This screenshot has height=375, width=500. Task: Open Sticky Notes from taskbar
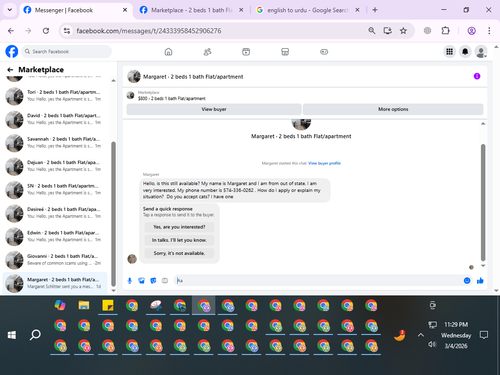click(108, 305)
